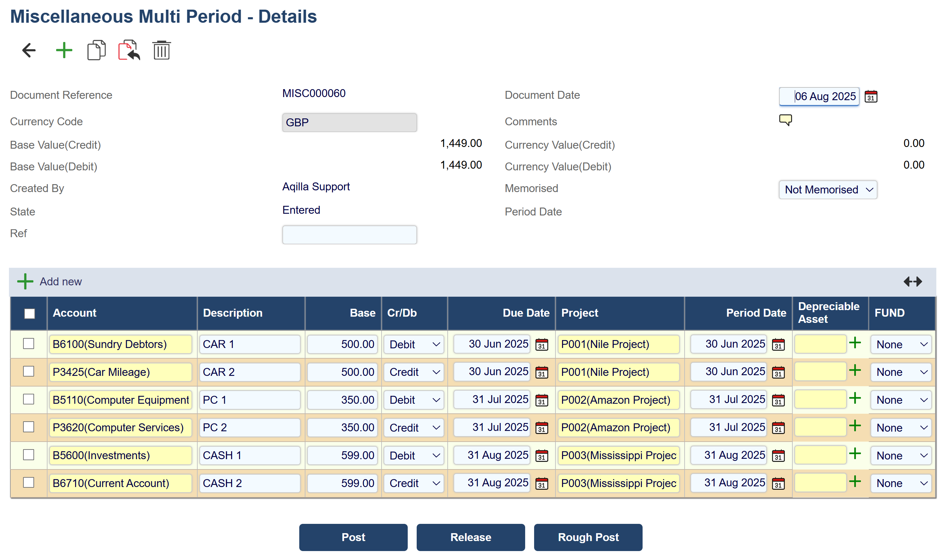
Task: Select the B5600(Investments) row checkbox
Action: click(29, 455)
